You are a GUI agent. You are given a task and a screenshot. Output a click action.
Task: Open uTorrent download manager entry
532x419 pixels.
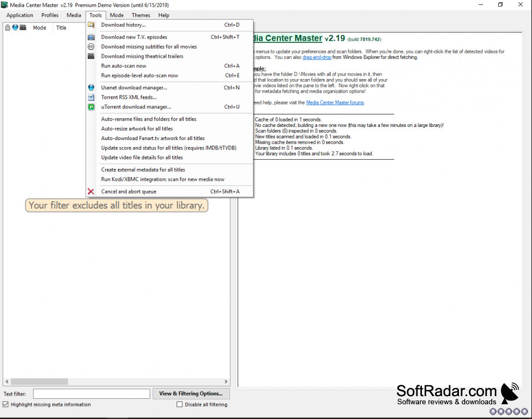[170, 107]
